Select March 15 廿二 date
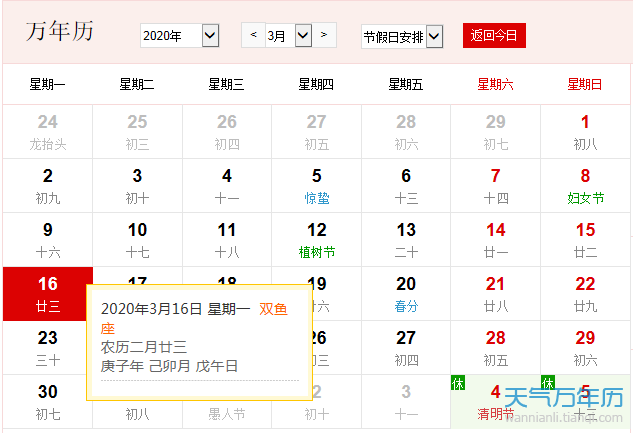633x433 pixels. [585, 240]
